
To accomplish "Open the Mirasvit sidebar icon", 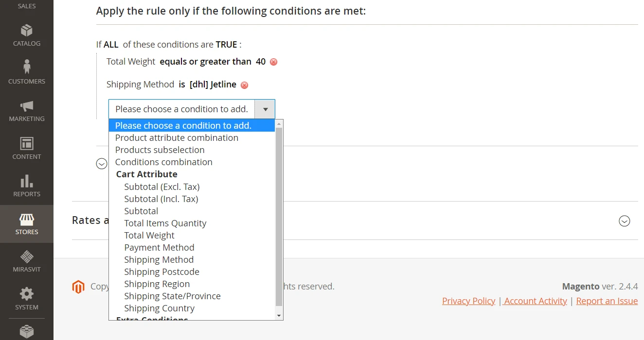I will pos(27,256).
